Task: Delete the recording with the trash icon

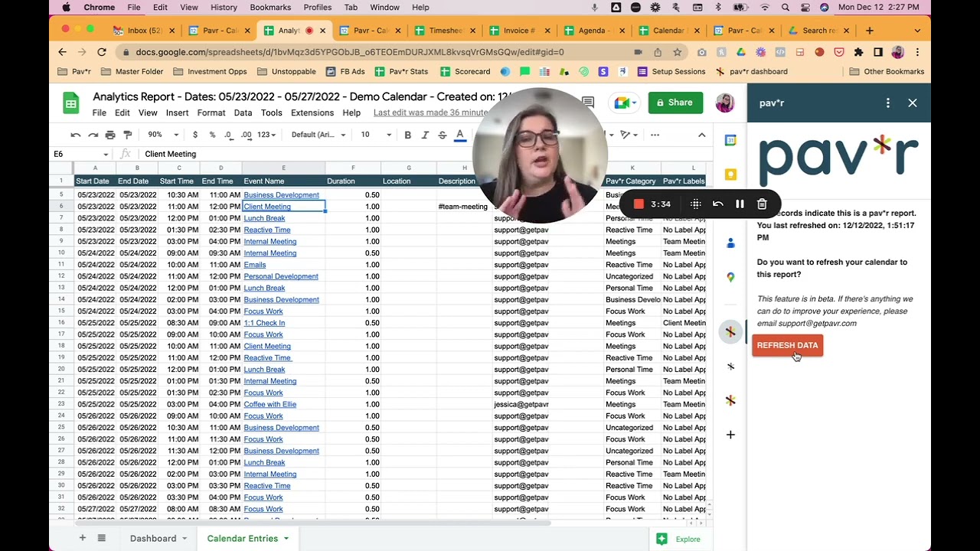Action: tap(762, 204)
